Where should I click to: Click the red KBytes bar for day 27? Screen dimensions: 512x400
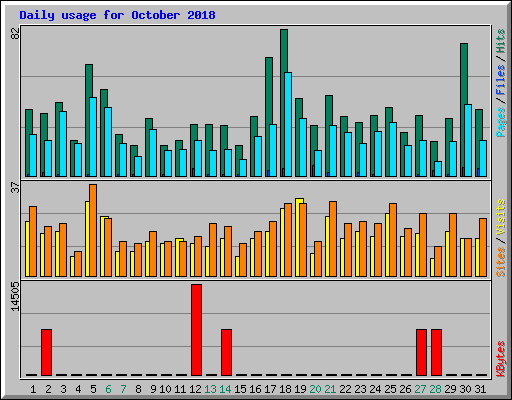coord(421,352)
